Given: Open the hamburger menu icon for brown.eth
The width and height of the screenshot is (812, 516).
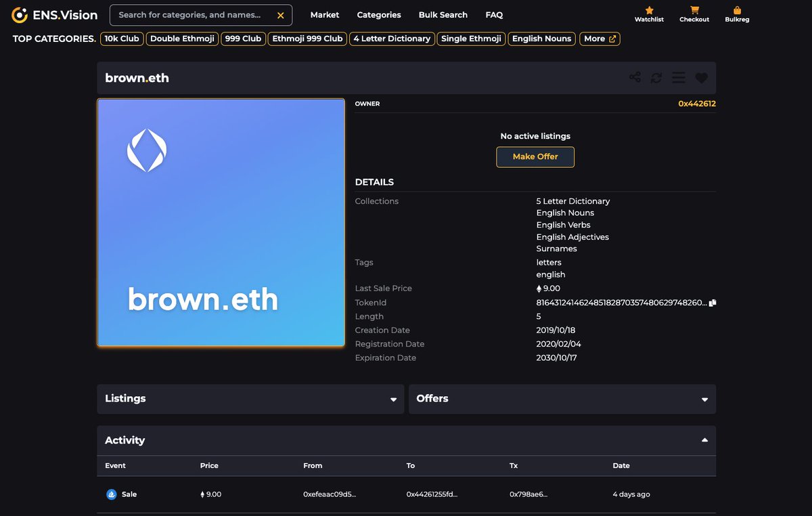Looking at the screenshot, I should (679, 78).
